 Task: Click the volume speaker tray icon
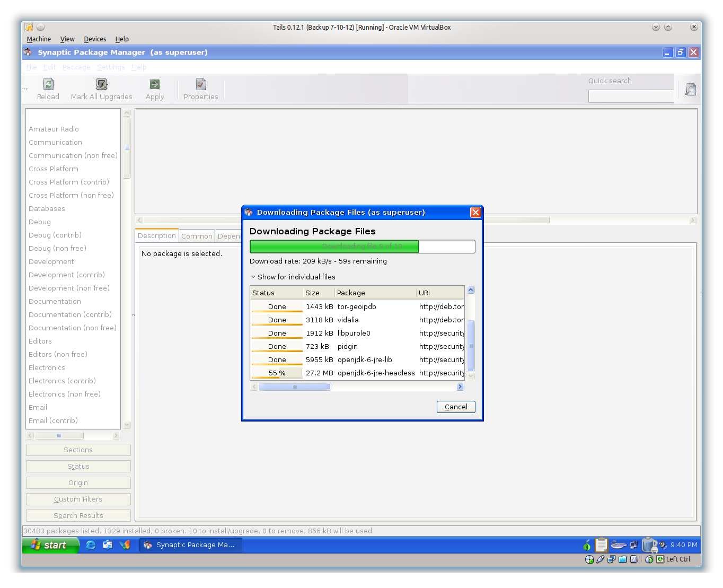[x=663, y=545]
